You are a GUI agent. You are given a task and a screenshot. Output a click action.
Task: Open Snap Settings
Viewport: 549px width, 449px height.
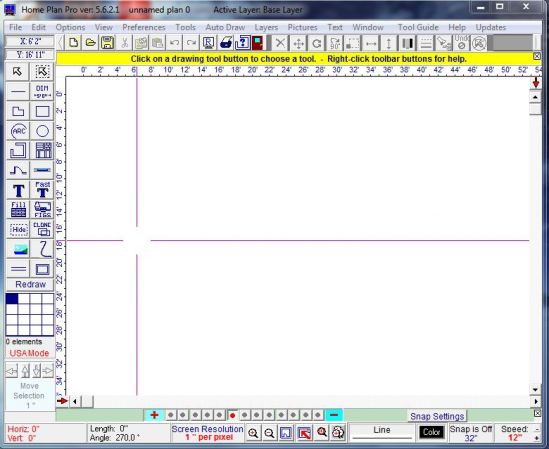pos(437,416)
